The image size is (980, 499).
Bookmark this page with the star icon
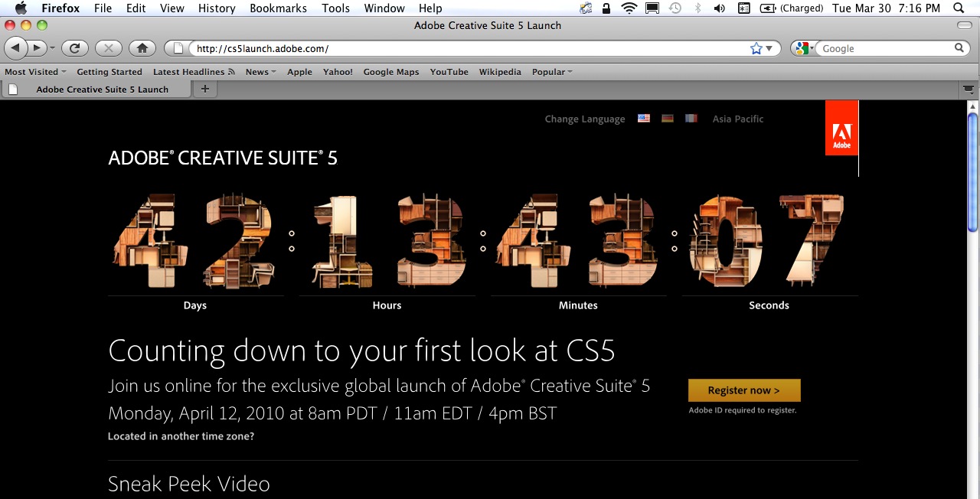click(756, 48)
